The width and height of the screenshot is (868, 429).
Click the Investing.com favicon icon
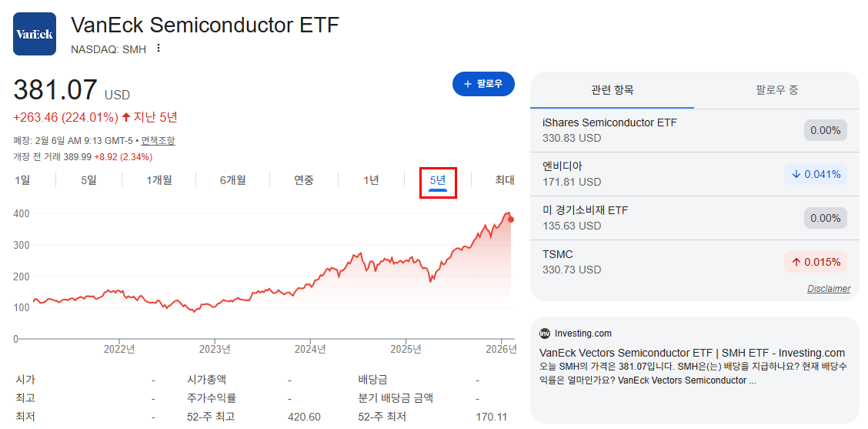pos(545,333)
